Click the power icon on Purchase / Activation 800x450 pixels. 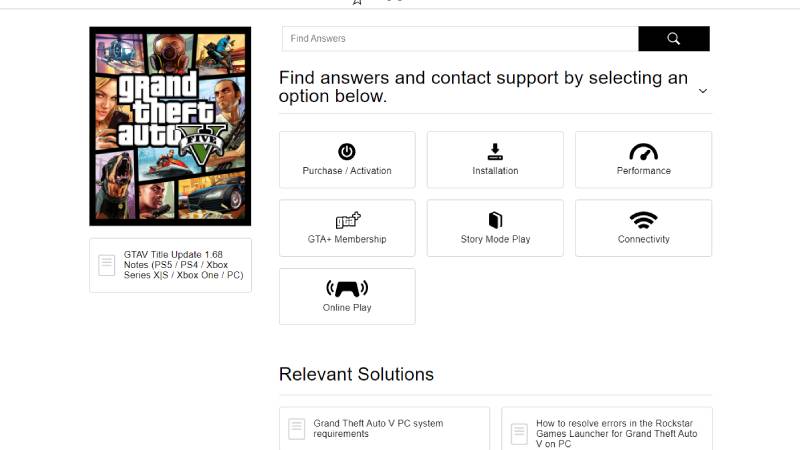click(x=347, y=152)
